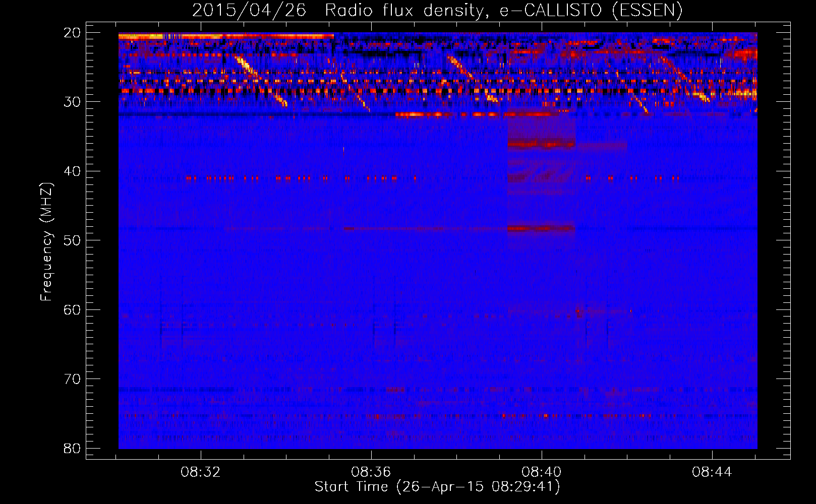Click the 80 MHz frequency tick label

73,449
